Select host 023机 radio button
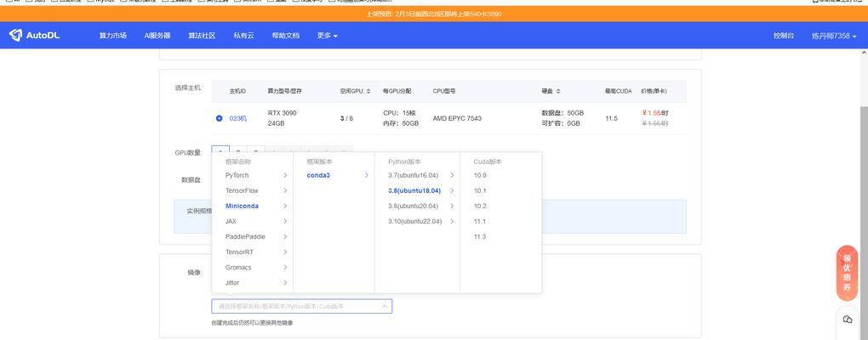This screenshot has width=868, height=340. (220, 118)
